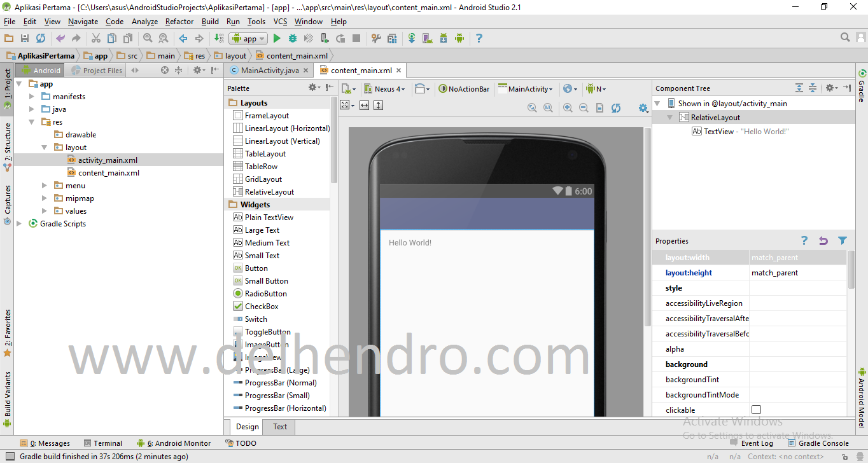Select content_main.xml in project tree
Viewport: 868px width, 463px height.
[x=109, y=172]
